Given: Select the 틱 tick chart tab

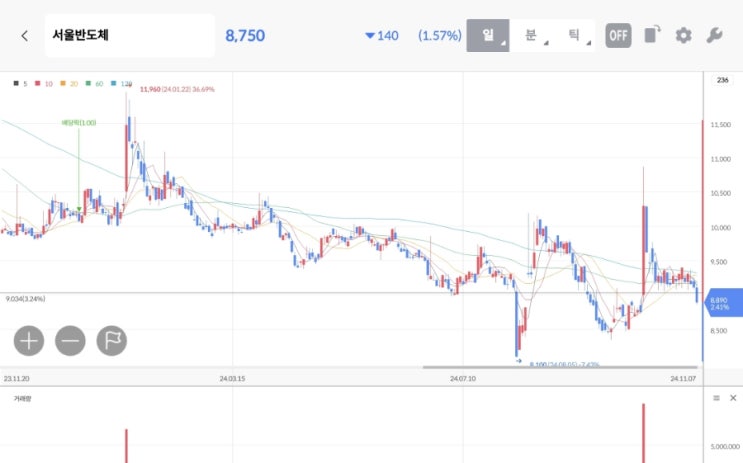Looking at the screenshot, I should [x=573, y=36].
